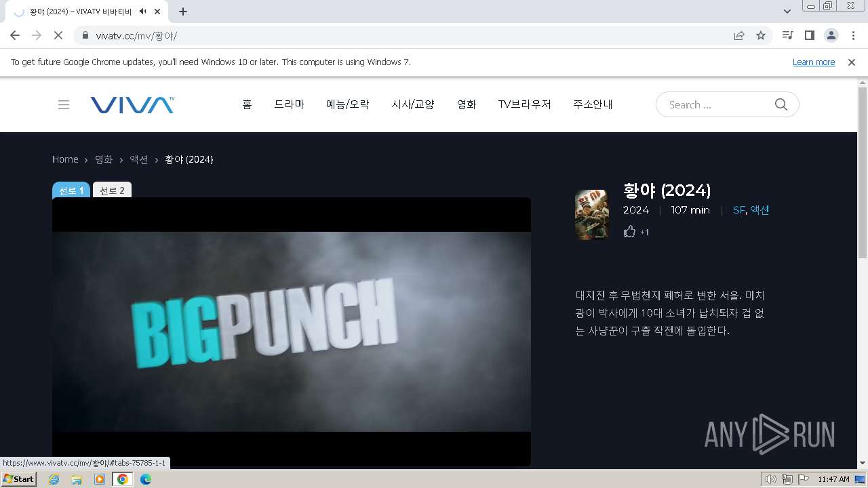Open a new tab with plus button
The width and height of the screenshot is (868, 488).
click(183, 12)
